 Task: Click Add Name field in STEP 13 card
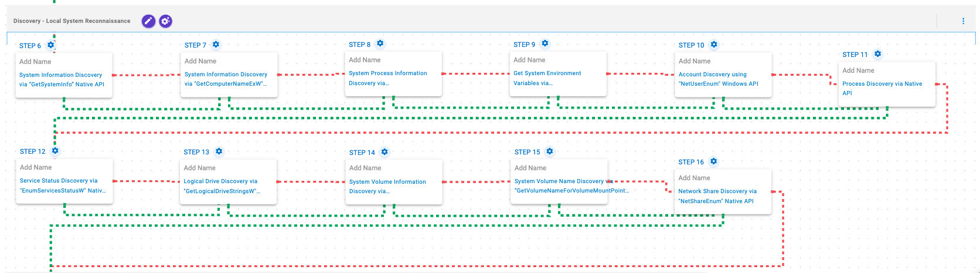[x=200, y=168]
